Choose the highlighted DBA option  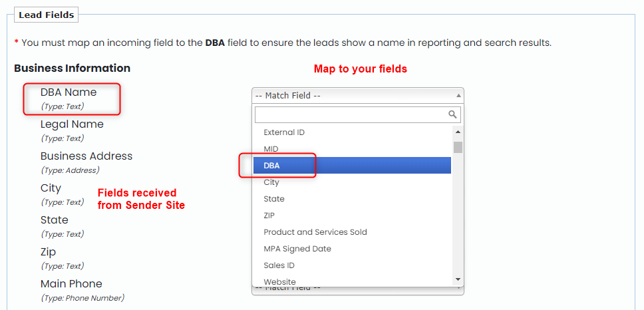352,166
